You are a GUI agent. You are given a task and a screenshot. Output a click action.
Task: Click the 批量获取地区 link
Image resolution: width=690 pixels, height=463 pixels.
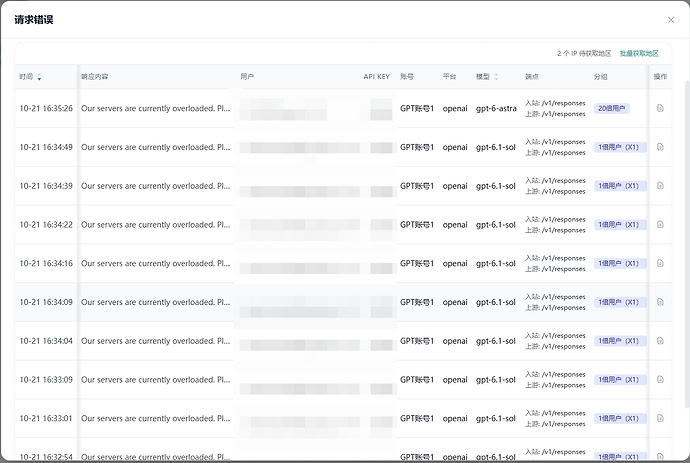coord(639,54)
